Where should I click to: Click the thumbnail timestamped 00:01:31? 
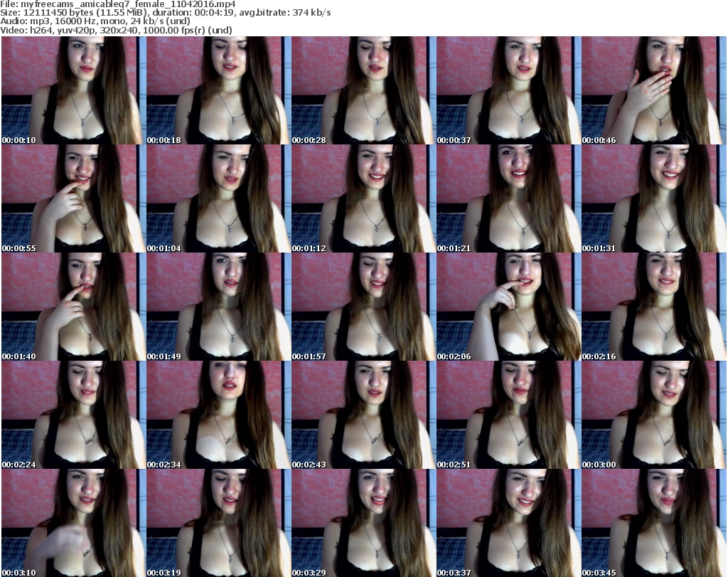click(x=654, y=198)
